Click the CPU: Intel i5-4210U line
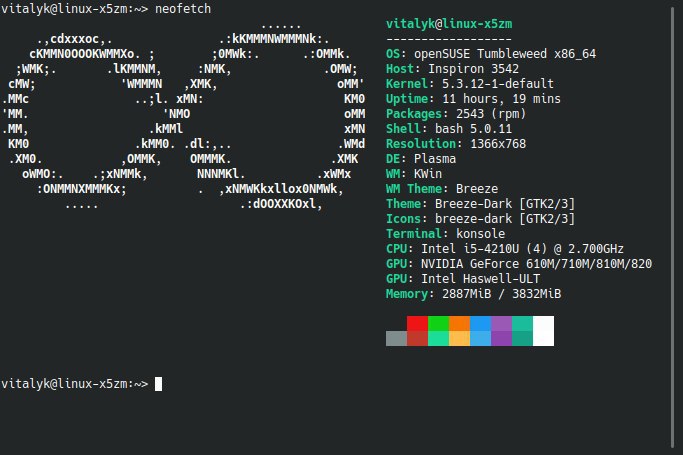This screenshot has height=455, width=683. click(505, 249)
